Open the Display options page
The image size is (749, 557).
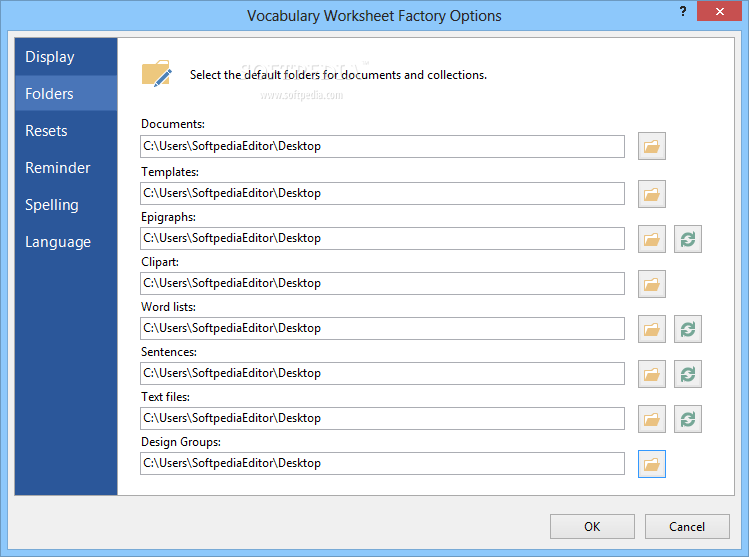[66, 57]
